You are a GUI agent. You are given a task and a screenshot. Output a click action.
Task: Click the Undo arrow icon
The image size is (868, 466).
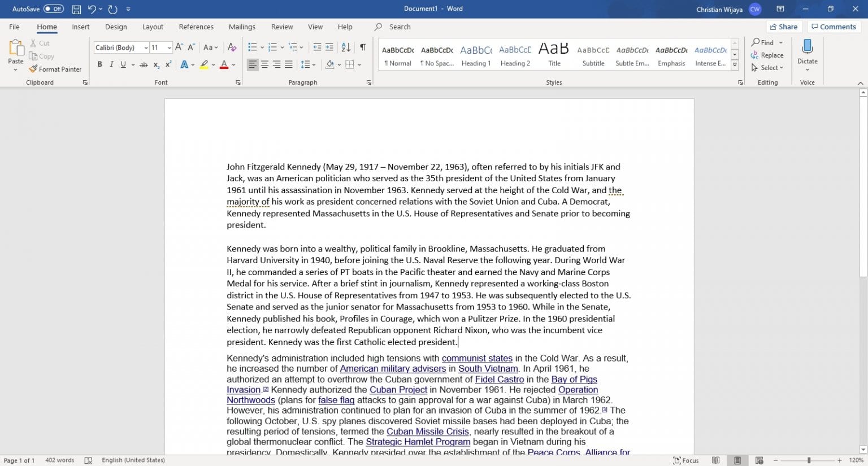[92, 9]
